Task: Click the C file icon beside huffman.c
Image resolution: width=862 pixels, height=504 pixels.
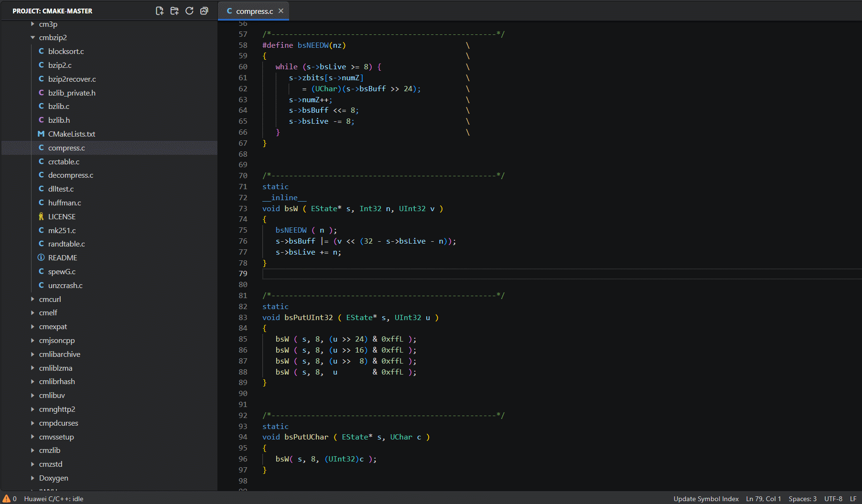Action: coord(41,203)
